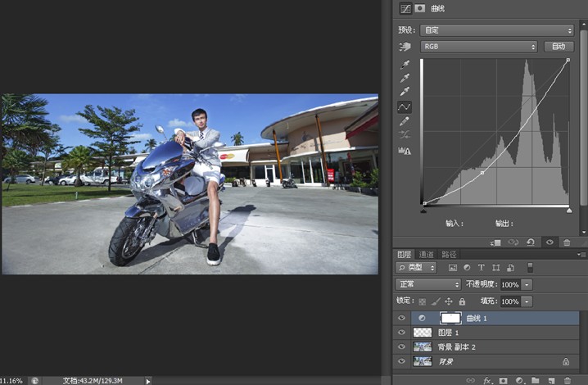Screen dimensions: 588x385
Task: Toggle lock image pixels brush icon
Action: coord(436,301)
